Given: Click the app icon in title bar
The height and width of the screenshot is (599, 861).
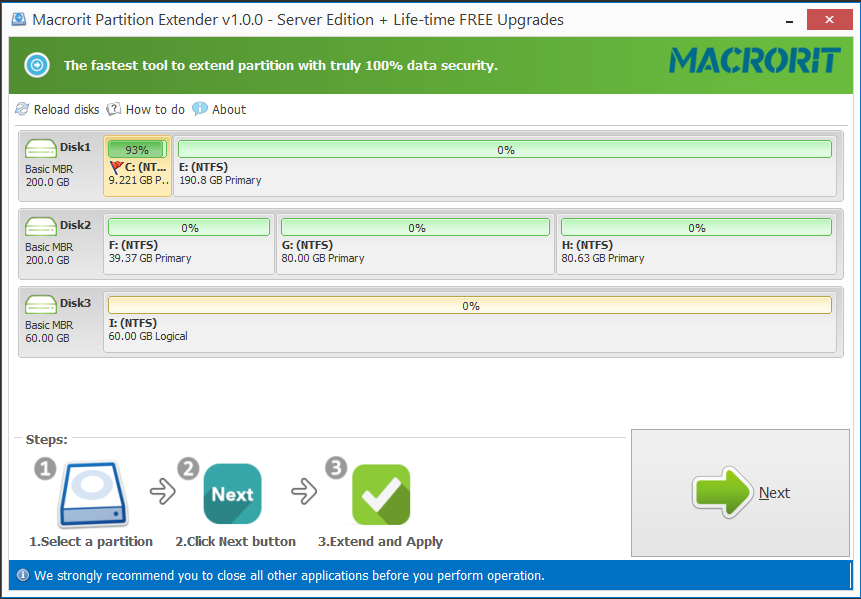Looking at the screenshot, I should (19, 19).
